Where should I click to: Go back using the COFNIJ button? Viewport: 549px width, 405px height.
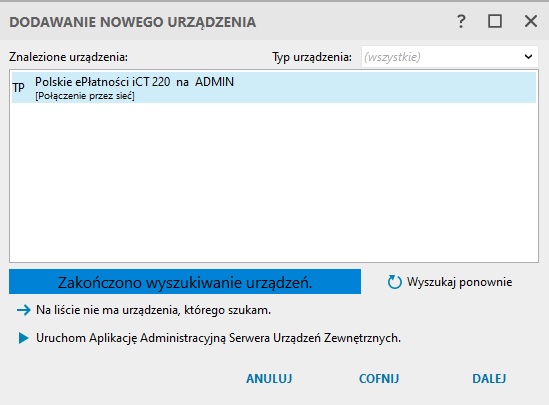(x=379, y=379)
